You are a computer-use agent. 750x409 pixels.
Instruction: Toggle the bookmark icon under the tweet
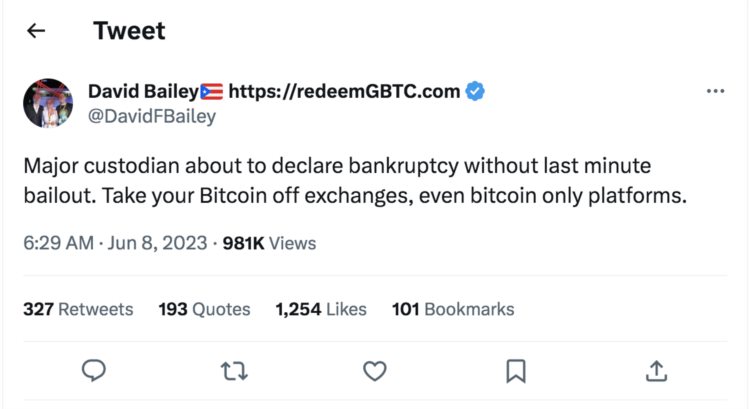click(515, 371)
